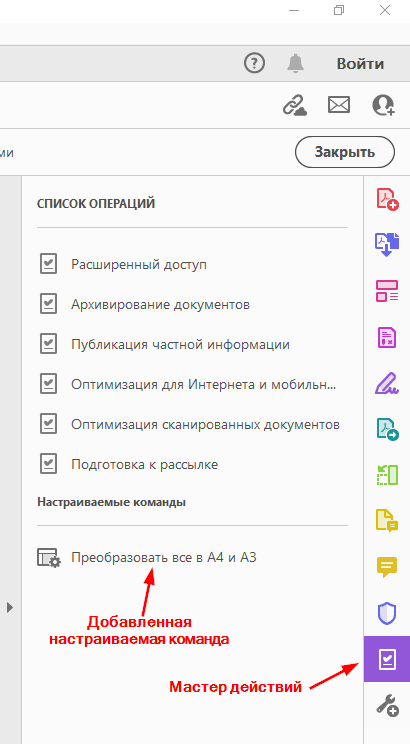Open More Tools wrench icon
Screen dimensions: 410x744
387,705
